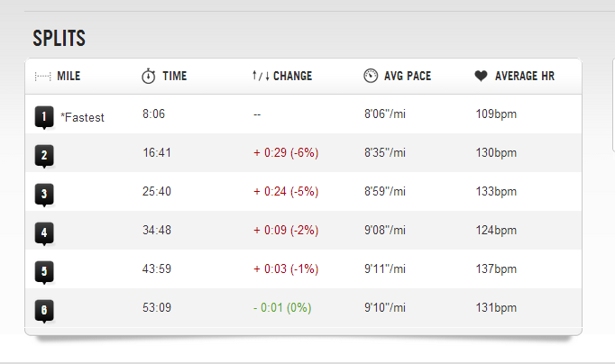
Task: Click the mile 5 marker badge
Action: click(44, 272)
